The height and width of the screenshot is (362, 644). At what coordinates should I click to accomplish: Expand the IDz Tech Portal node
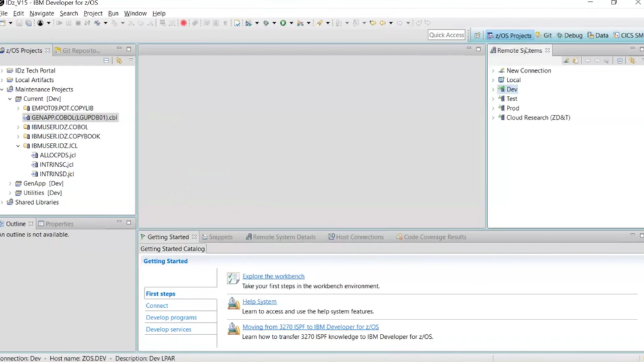(2, 71)
